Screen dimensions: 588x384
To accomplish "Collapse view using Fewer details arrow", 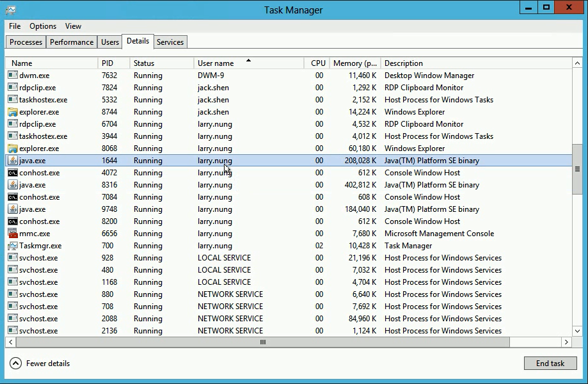I will [16, 363].
